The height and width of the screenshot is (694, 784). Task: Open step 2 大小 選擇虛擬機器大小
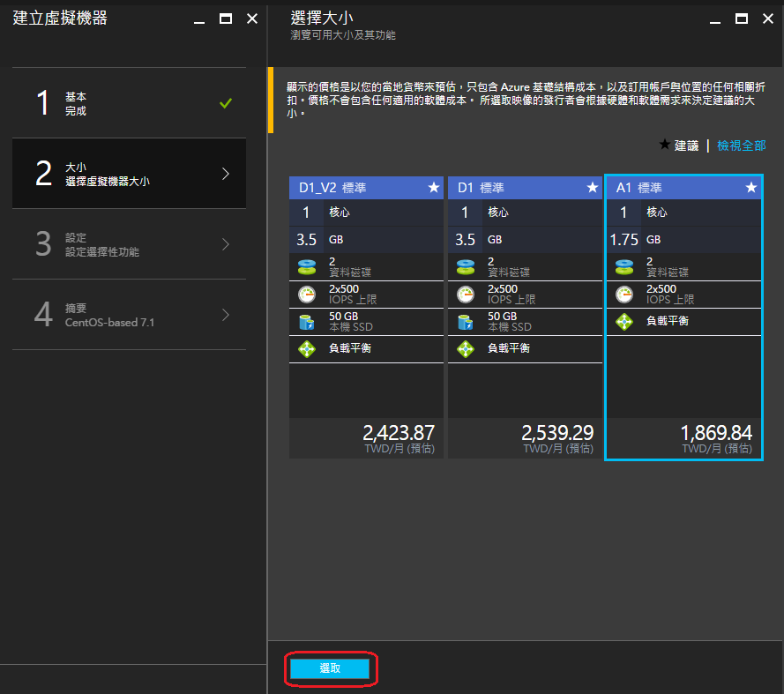[x=129, y=174]
